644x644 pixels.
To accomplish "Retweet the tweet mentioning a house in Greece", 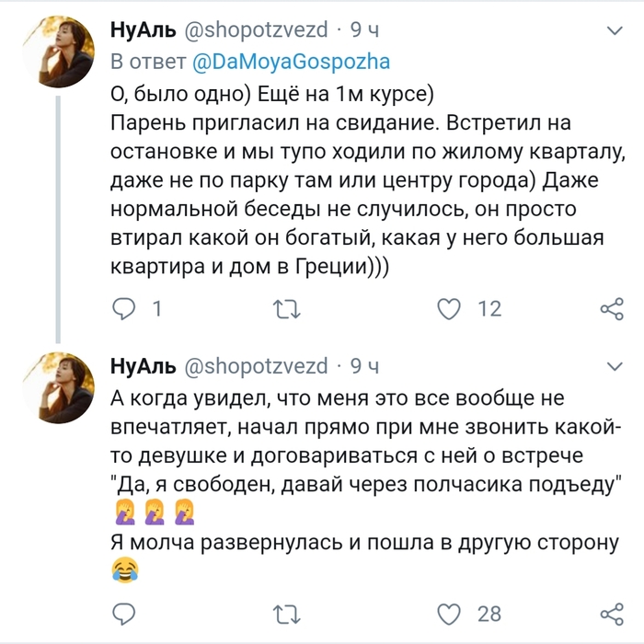I will click(x=287, y=309).
